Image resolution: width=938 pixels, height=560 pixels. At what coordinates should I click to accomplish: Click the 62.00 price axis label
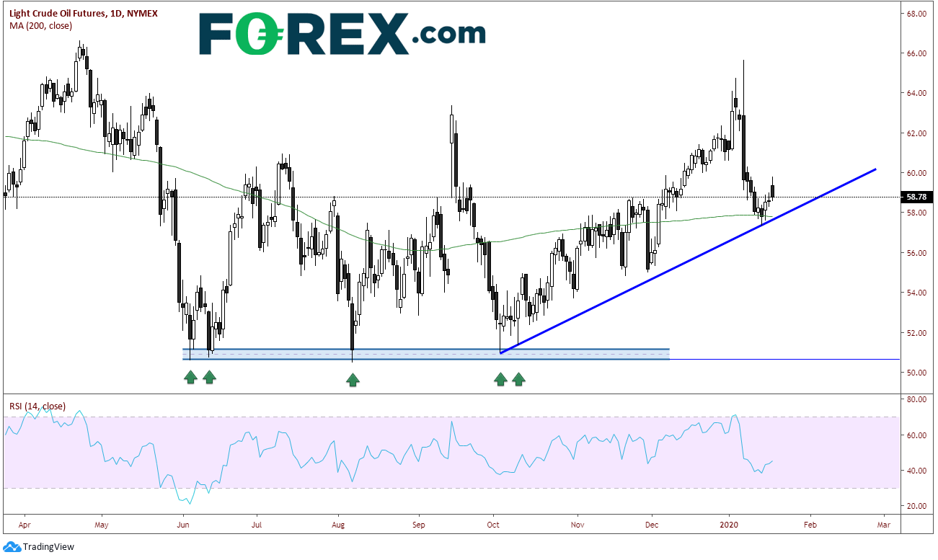point(916,133)
